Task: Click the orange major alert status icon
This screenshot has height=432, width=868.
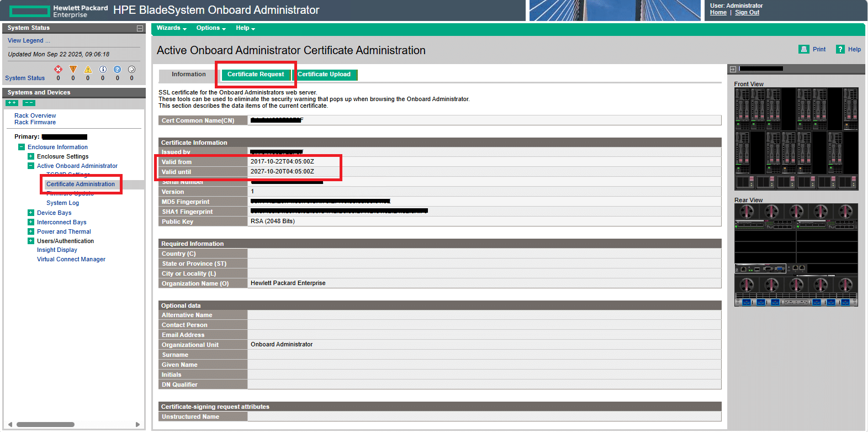Action: pyautogui.click(x=73, y=69)
